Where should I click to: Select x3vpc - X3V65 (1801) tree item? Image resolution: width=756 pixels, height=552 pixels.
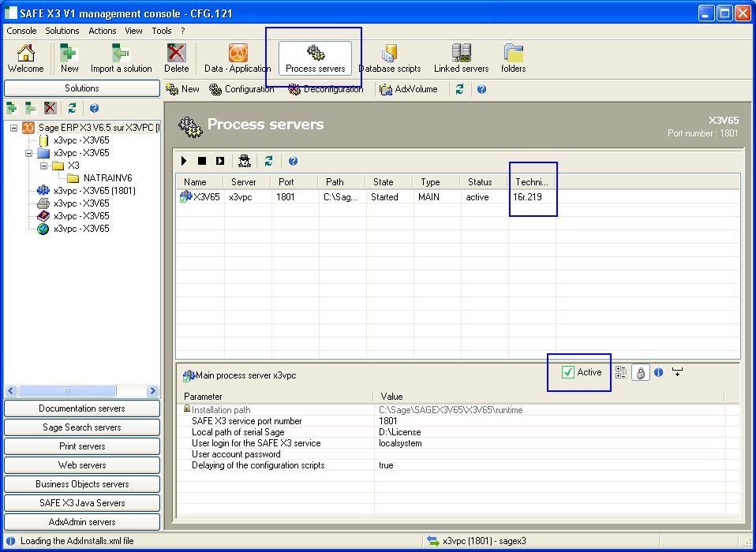[95, 191]
